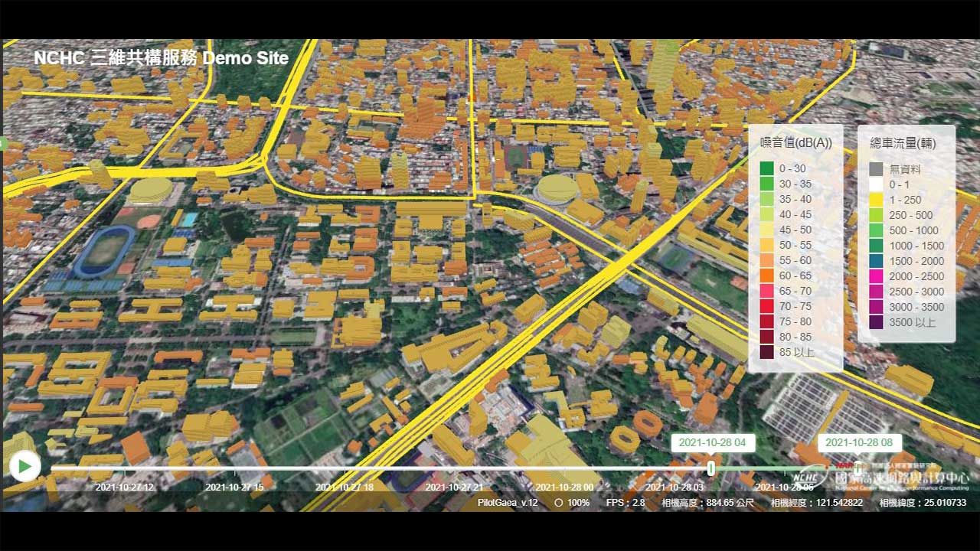980x551 pixels.
Task: Click the 噪音值(dB(A)) legend title
Action: 795,143
